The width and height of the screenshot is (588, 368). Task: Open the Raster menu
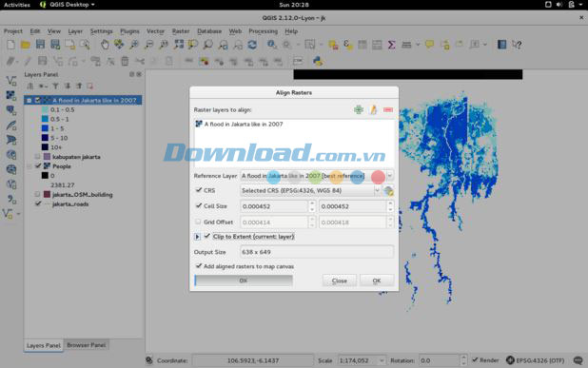(181, 31)
